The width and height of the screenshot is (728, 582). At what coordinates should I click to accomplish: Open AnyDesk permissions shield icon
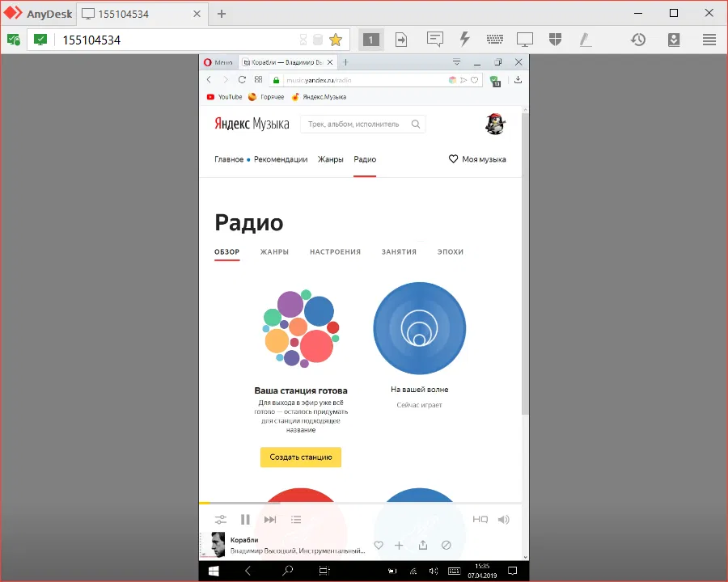coord(555,40)
